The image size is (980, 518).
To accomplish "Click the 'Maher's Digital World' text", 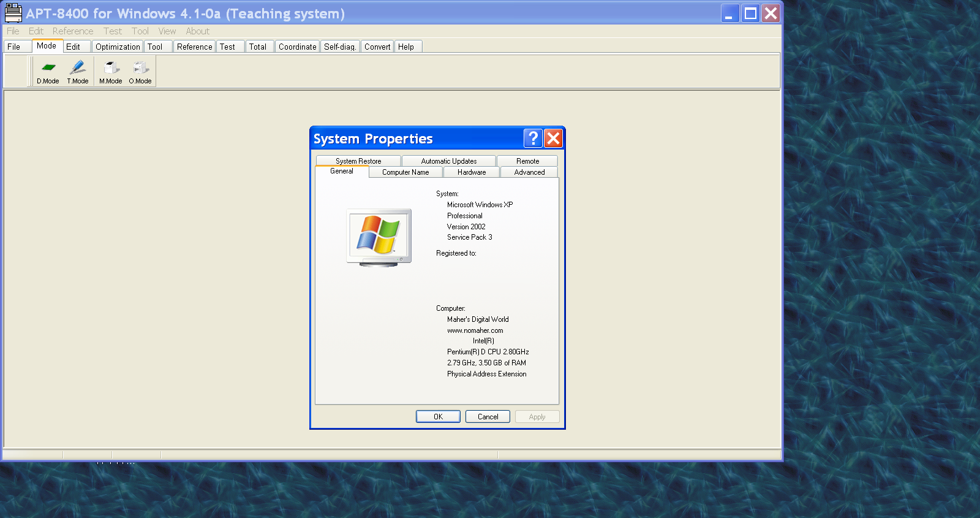I will (478, 319).
